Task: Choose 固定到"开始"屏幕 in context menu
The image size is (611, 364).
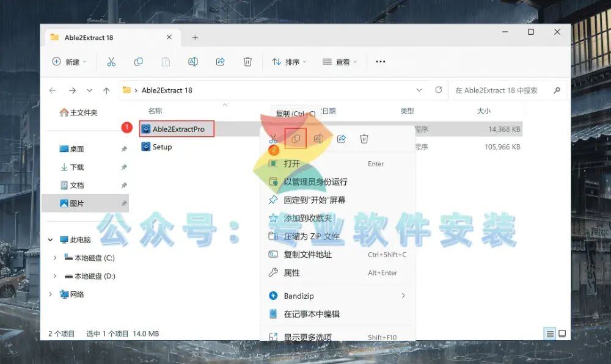Action: tap(337, 200)
